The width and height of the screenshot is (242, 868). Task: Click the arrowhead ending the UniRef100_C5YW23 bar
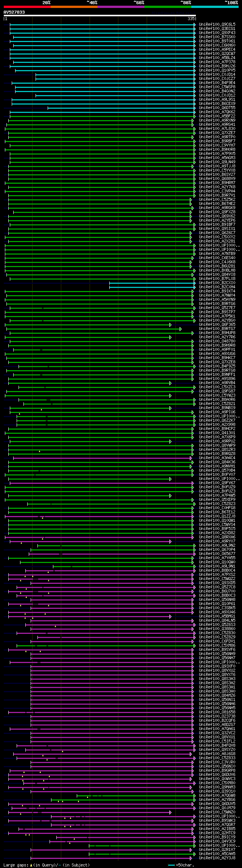(x=171, y=396)
